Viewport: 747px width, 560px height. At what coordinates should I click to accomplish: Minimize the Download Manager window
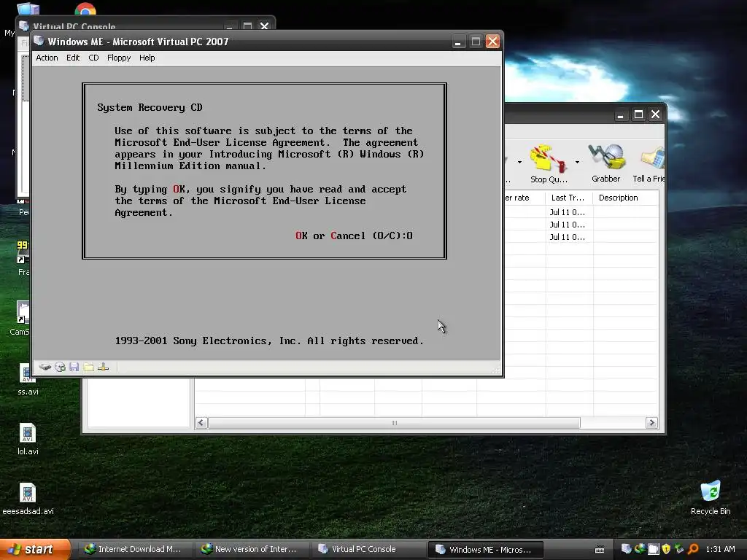(620, 114)
